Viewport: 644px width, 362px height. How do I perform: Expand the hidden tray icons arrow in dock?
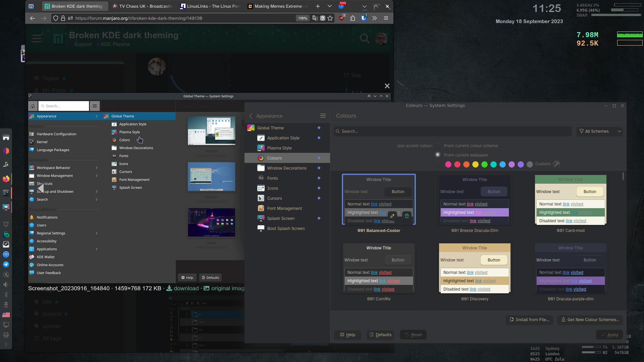[6, 344]
